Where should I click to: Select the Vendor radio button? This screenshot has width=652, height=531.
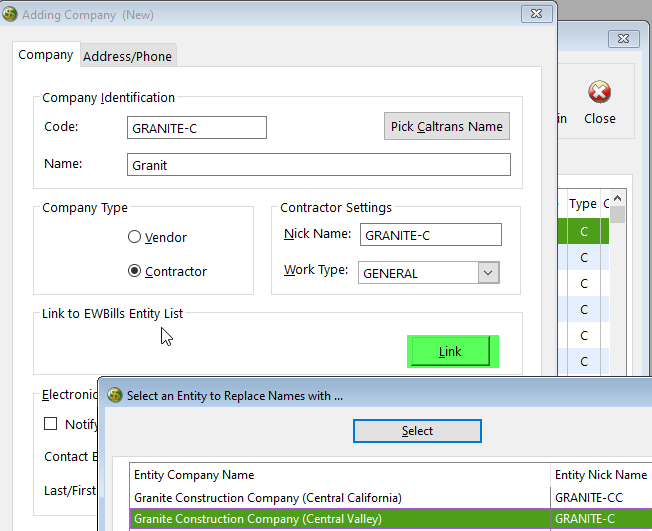coord(134,237)
